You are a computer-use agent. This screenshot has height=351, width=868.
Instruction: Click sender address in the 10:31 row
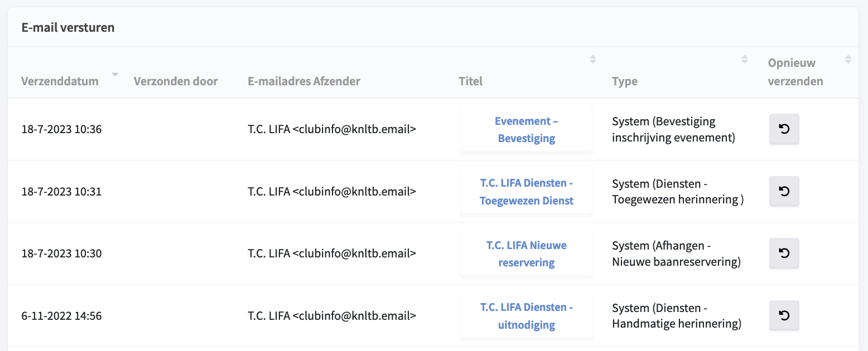click(332, 191)
